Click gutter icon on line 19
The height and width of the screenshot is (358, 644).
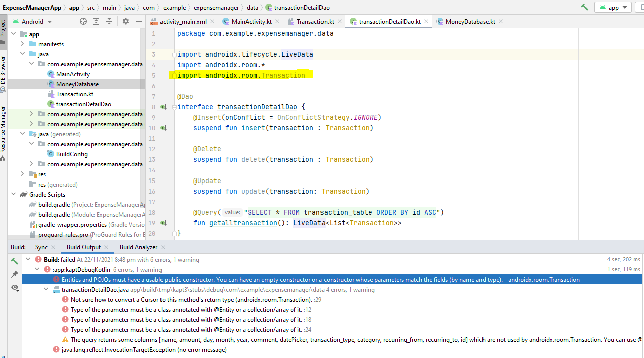coord(163,223)
